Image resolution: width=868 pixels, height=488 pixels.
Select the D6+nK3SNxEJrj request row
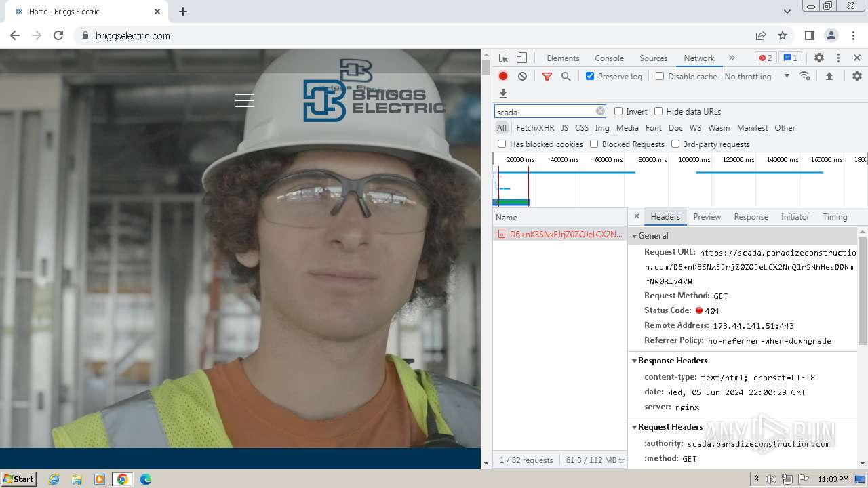(x=559, y=234)
